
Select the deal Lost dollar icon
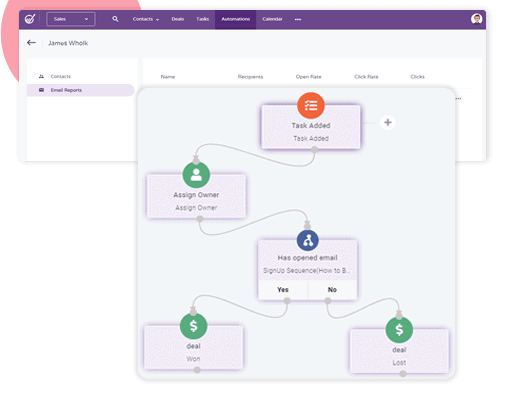click(399, 330)
